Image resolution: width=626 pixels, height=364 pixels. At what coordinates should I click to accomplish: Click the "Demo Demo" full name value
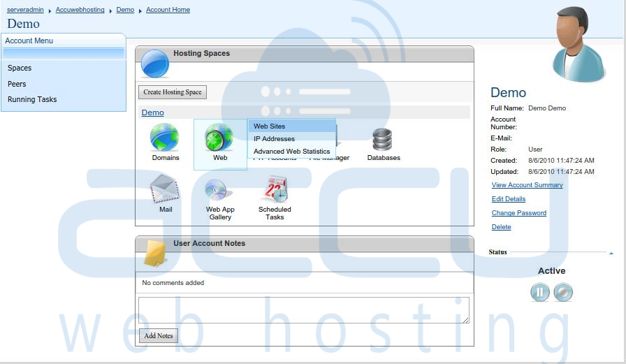[x=547, y=108]
